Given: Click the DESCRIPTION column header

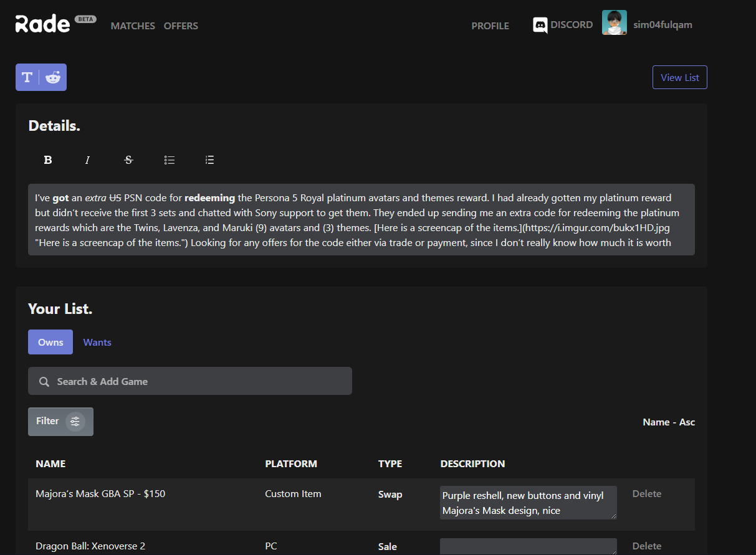Looking at the screenshot, I should (x=473, y=463).
